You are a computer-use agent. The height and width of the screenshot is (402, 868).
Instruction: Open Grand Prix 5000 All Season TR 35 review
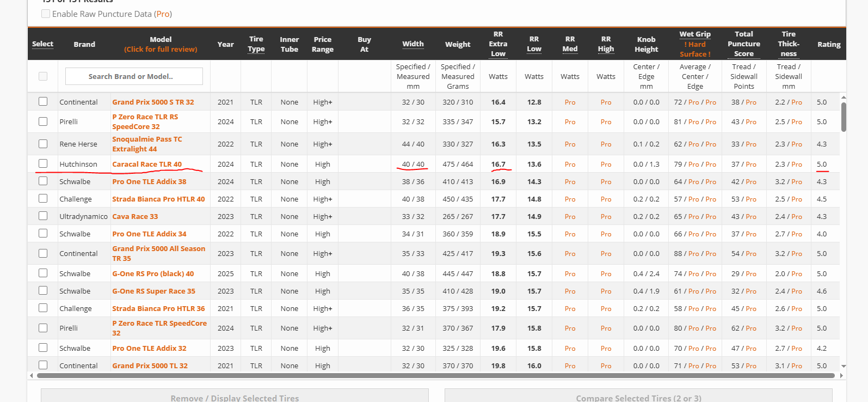pyautogui.click(x=158, y=253)
